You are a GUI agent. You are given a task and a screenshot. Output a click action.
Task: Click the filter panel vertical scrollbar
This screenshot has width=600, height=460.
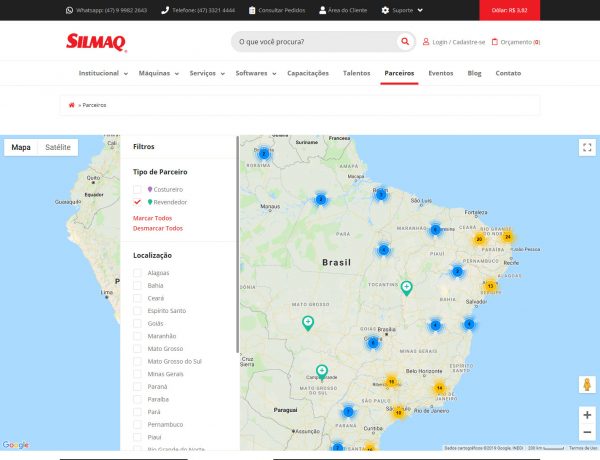pyautogui.click(x=237, y=250)
